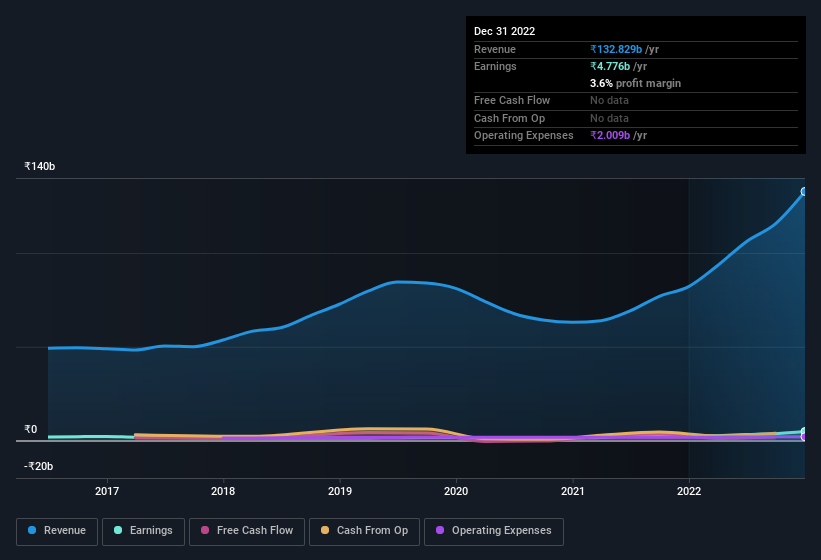Toggle the Earnings series legend button

coord(143,531)
